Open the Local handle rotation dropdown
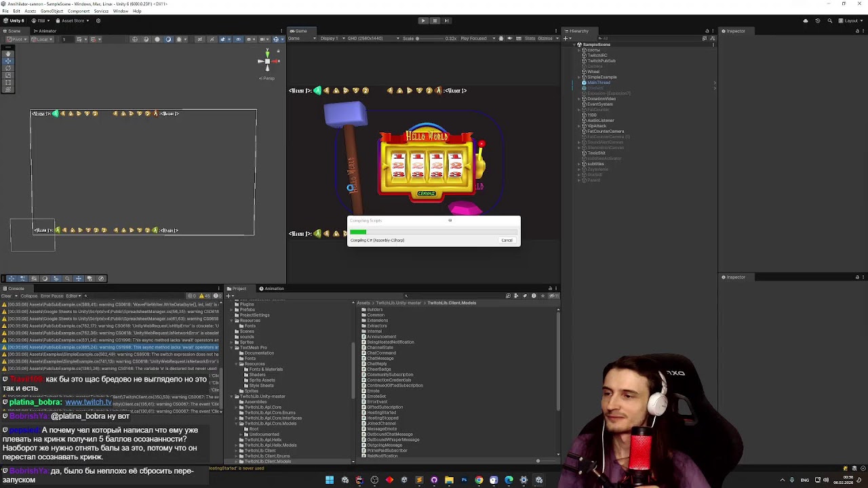The height and width of the screenshot is (488, 868). tap(43, 39)
